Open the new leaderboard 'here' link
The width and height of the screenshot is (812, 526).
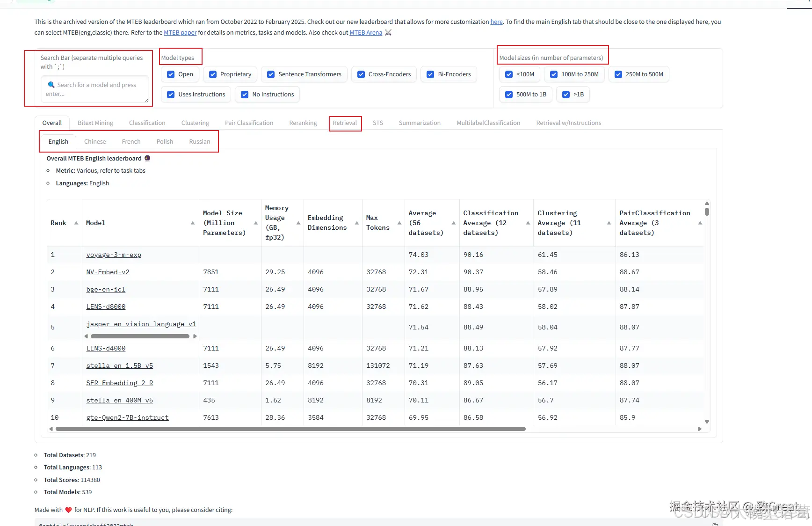pyautogui.click(x=496, y=22)
